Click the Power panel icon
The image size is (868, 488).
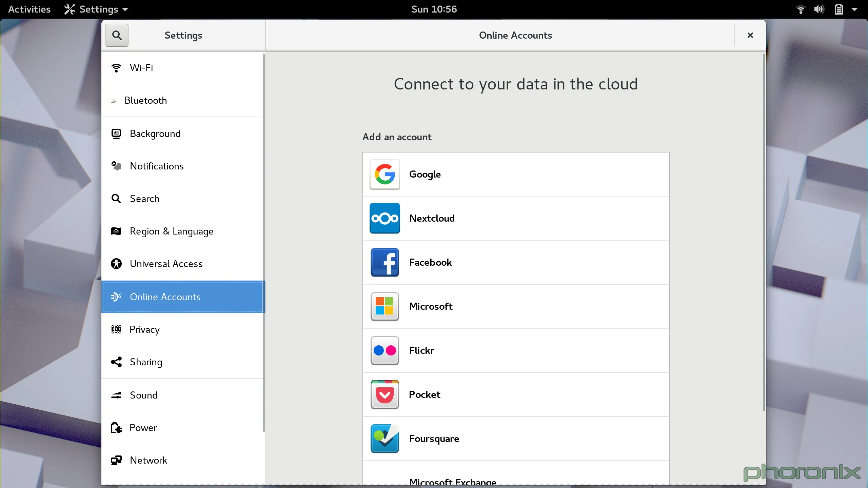[x=116, y=428]
